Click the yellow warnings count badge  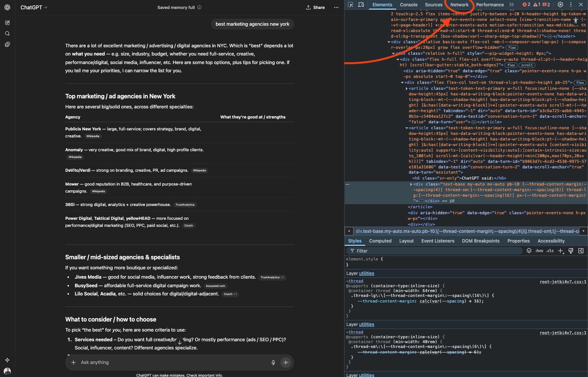tap(537, 5)
